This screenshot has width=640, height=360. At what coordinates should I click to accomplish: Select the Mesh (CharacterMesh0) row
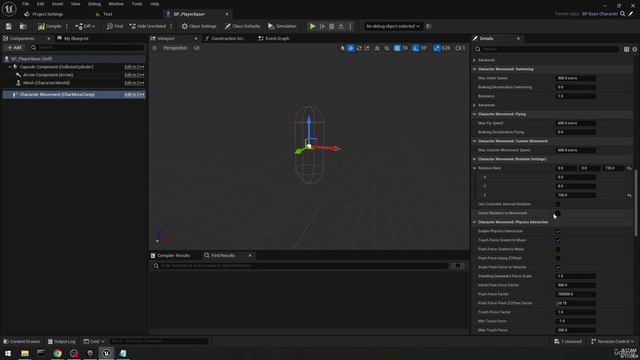pyautogui.click(x=74, y=83)
